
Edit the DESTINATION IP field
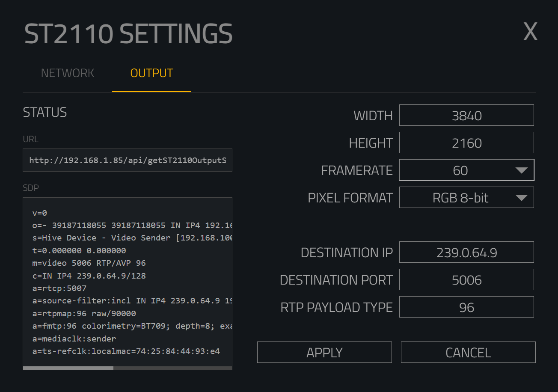466,252
